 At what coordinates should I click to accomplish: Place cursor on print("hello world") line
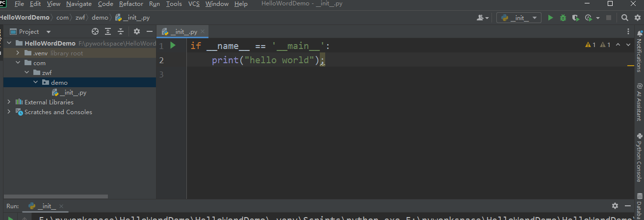(268, 60)
